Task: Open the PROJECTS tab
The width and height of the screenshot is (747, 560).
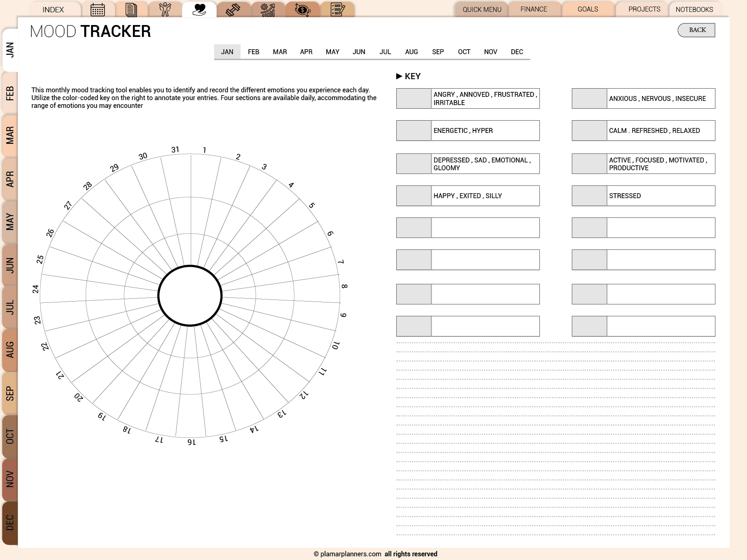Action: (x=644, y=9)
